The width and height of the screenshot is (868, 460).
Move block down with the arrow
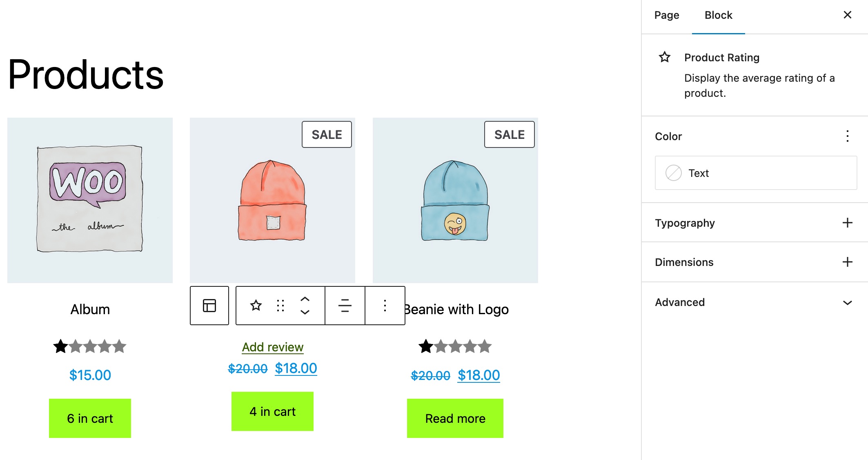pos(305,312)
